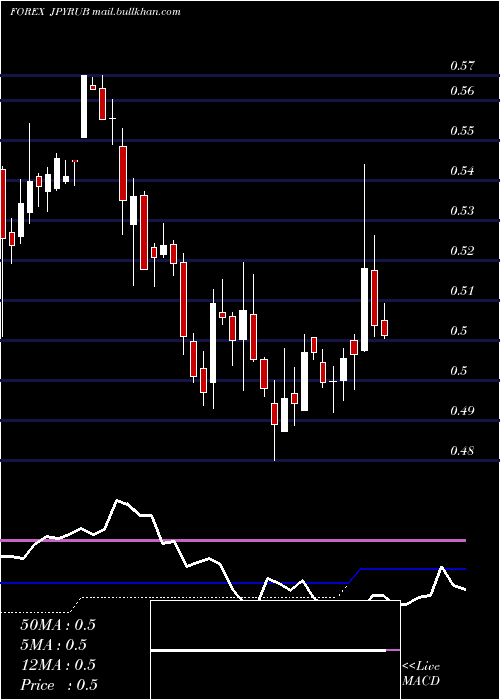
Task: Select the 0.49 price axis label
Action: point(462,411)
